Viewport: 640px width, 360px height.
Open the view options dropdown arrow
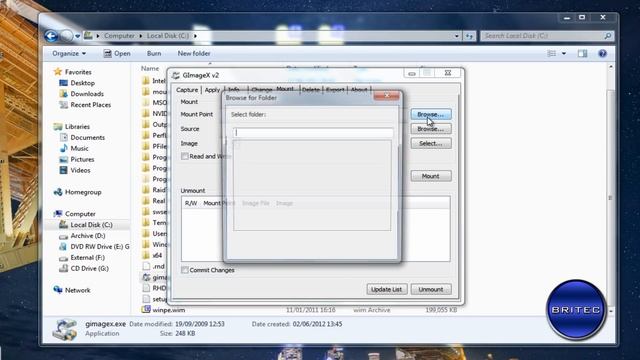(564, 53)
